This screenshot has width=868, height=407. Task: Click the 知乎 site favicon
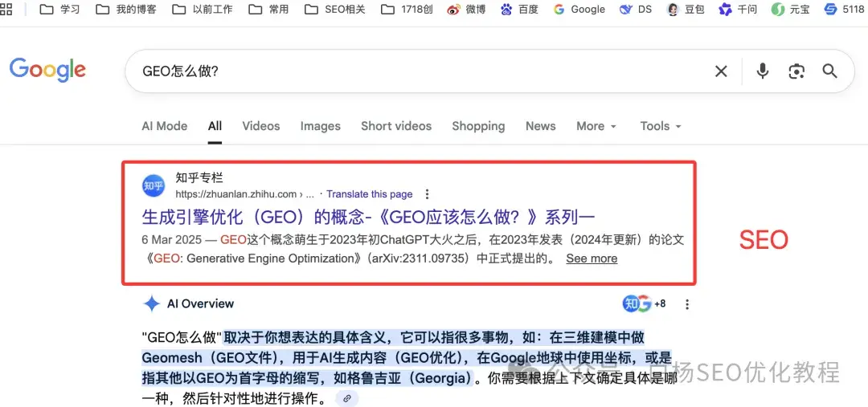coord(154,186)
